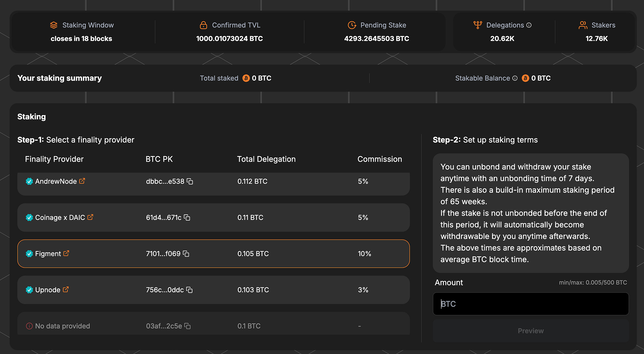Click the Preview button
This screenshot has width=644, height=354.
(530, 331)
